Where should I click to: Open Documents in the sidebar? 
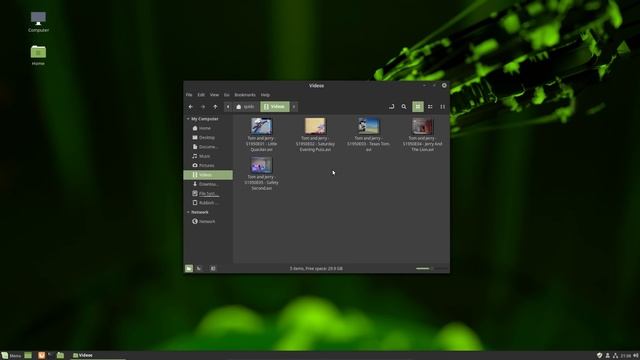[x=208, y=147]
